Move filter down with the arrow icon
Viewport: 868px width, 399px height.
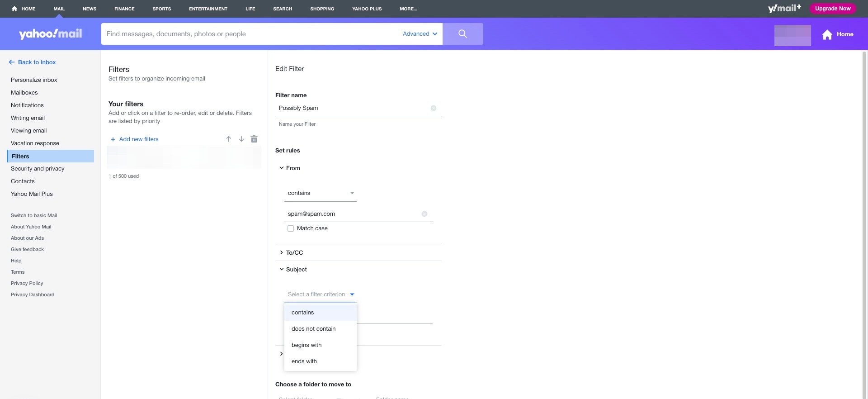coord(241,139)
